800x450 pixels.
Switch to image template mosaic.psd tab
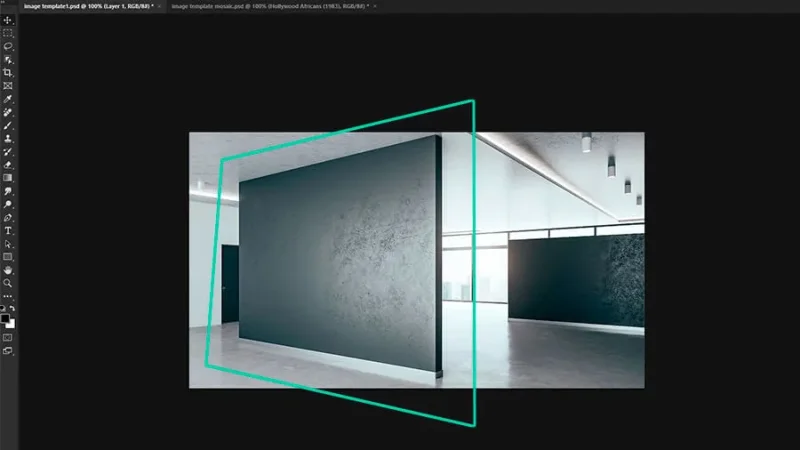click(268, 6)
